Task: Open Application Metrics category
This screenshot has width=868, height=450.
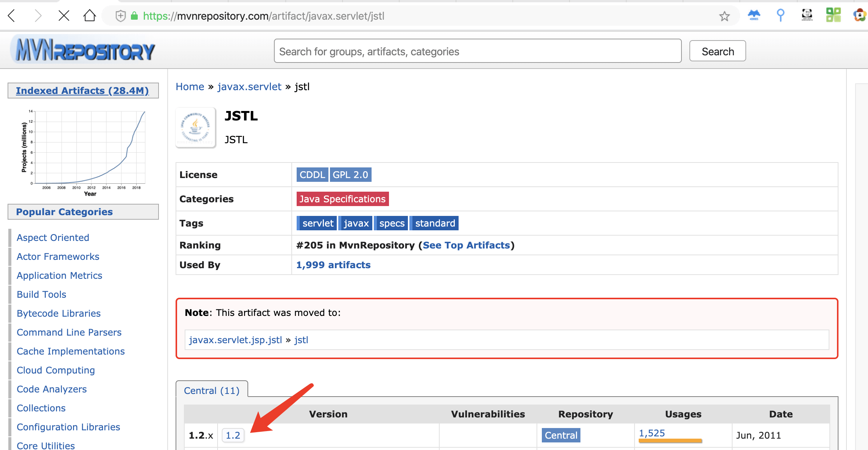Action: point(59,275)
